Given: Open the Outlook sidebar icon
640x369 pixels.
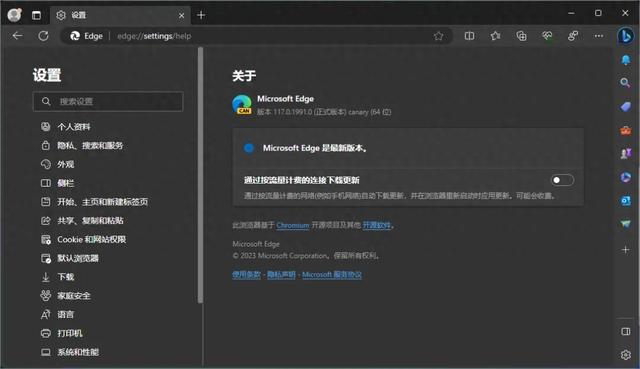Looking at the screenshot, I should click(625, 201).
